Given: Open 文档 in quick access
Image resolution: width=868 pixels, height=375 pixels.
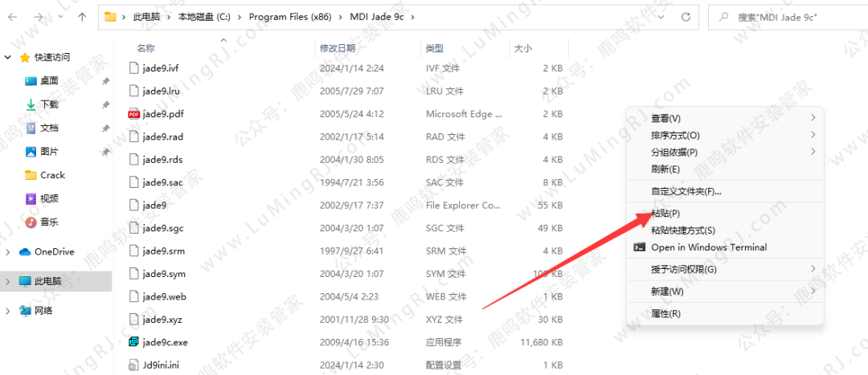Looking at the screenshot, I should (49, 128).
